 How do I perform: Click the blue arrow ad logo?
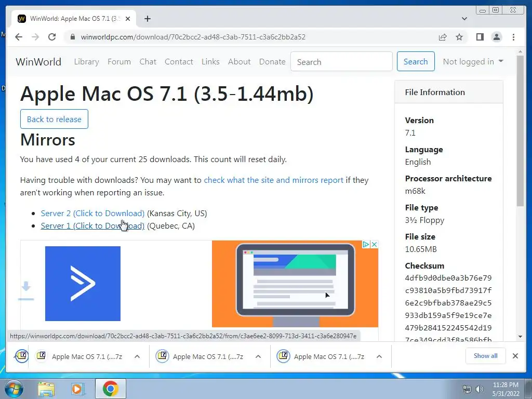[x=83, y=284]
